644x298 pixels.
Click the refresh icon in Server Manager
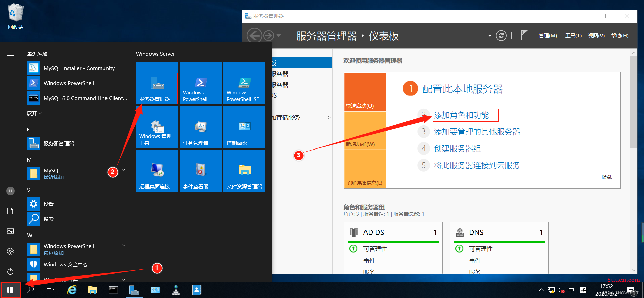pos(501,36)
